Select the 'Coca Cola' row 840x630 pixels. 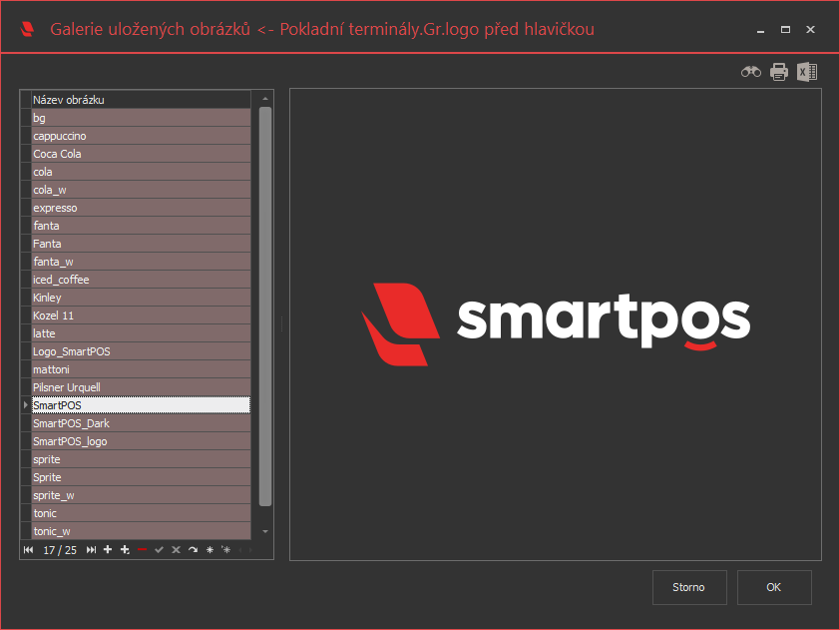tap(141, 154)
